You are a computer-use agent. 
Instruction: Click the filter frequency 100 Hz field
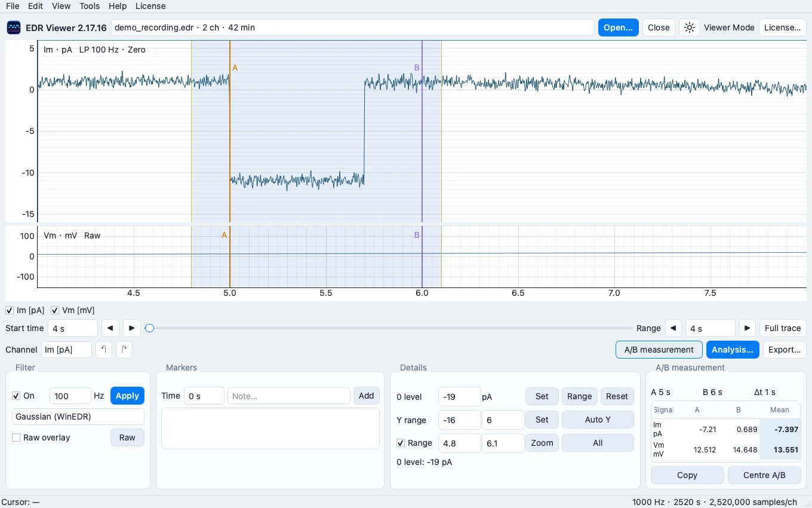[70, 396]
